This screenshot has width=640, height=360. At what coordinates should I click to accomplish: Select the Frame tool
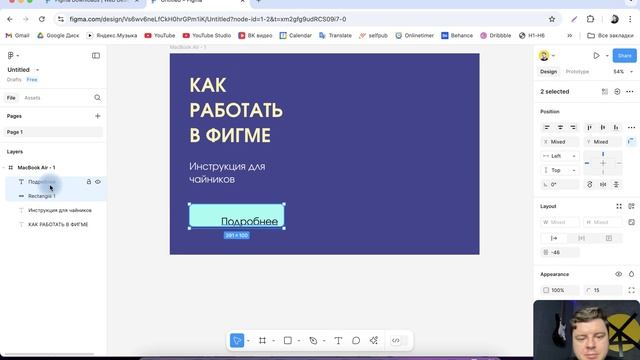262,340
